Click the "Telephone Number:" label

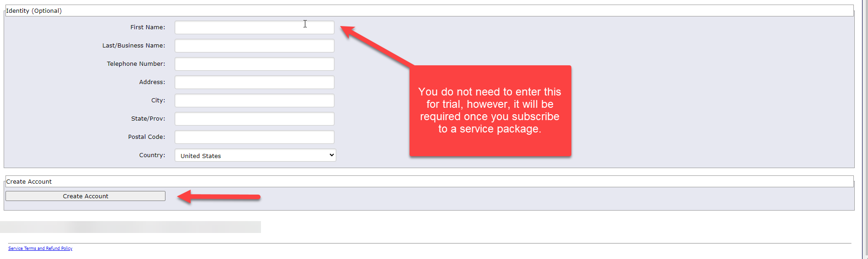coord(136,64)
